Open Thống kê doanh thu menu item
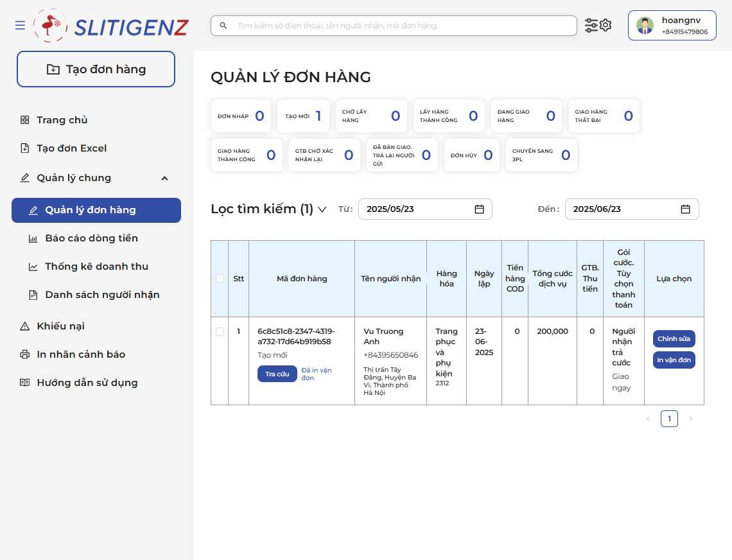 [x=96, y=267]
